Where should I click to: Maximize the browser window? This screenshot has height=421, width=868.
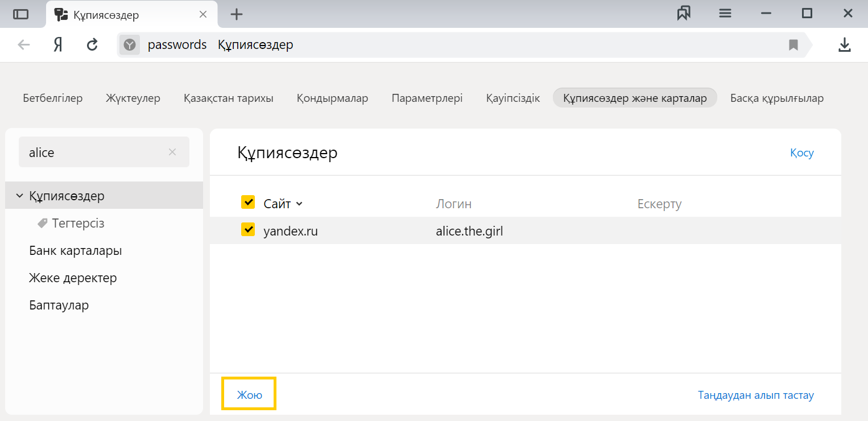[807, 14]
